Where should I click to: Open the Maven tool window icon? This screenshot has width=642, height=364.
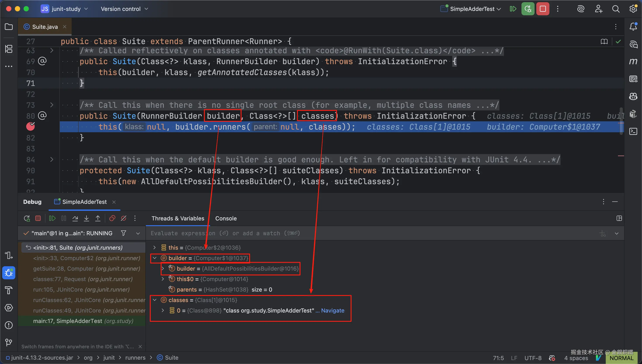pyautogui.click(x=633, y=61)
